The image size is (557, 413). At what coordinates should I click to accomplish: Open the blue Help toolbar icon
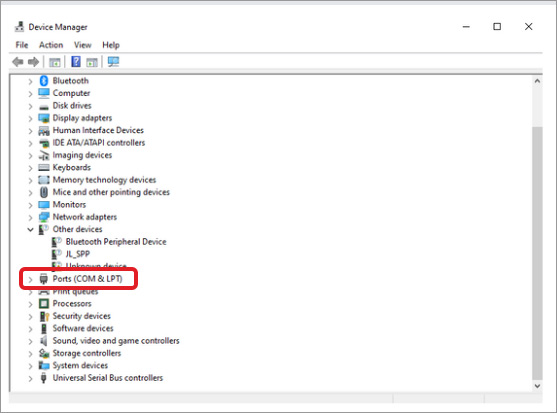click(76, 62)
